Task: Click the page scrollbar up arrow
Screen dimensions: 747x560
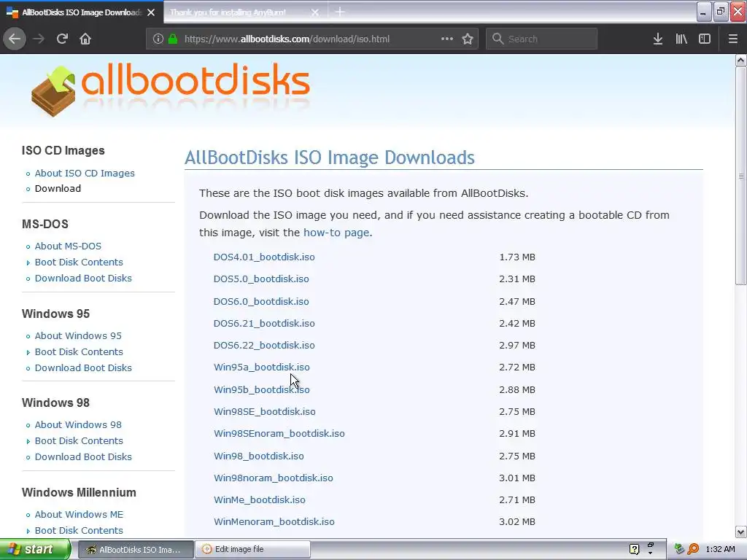Action: coord(740,60)
